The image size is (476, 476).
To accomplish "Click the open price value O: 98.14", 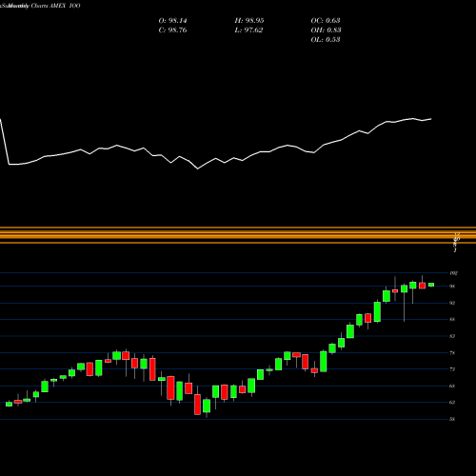I will 172,21.
